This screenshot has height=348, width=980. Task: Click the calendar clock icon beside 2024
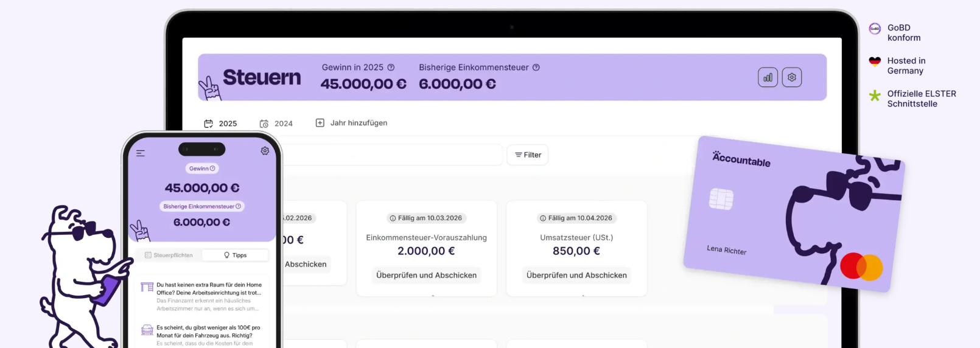(264, 124)
